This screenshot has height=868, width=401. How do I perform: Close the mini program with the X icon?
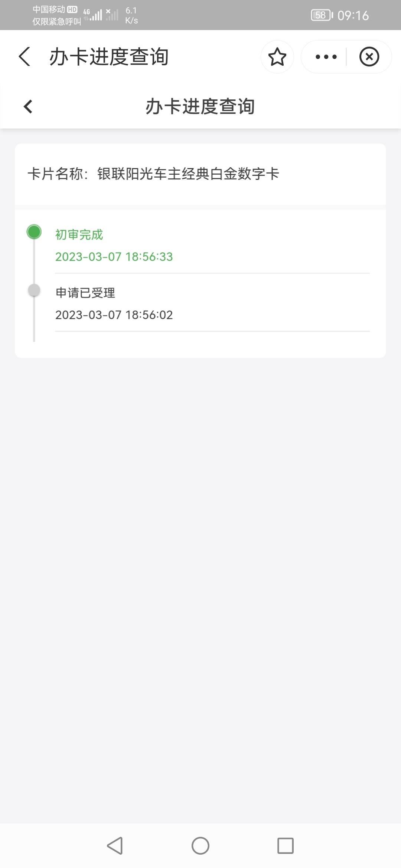click(369, 57)
